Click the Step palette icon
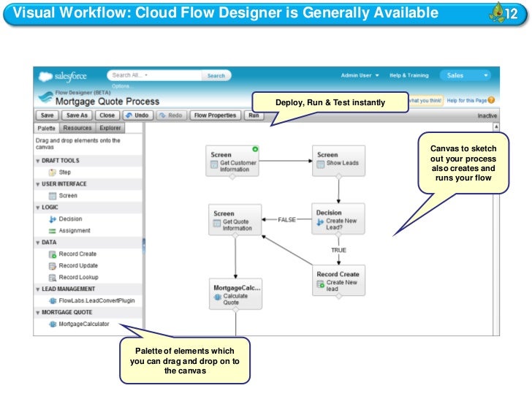 click(53, 172)
